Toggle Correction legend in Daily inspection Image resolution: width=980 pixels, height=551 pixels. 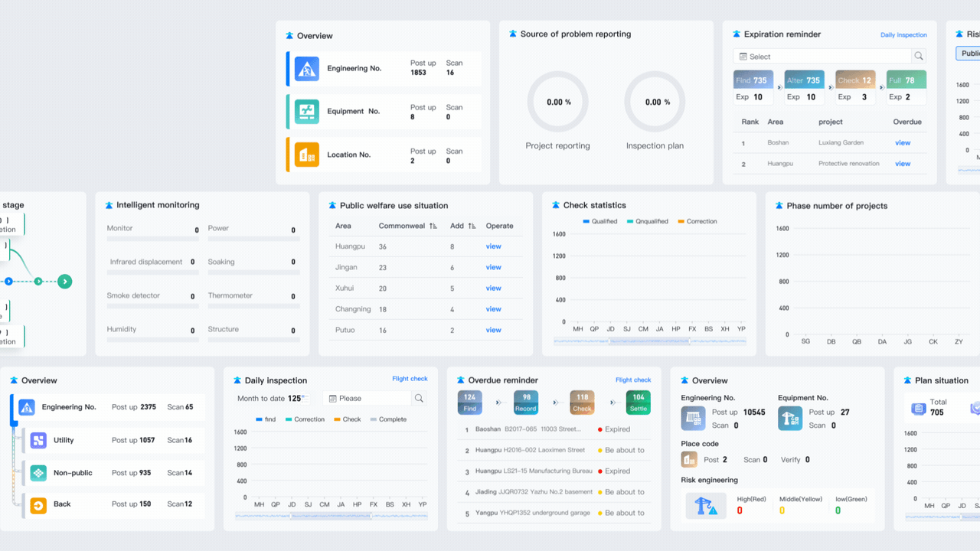pyautogui.click(x=305, y=419)
